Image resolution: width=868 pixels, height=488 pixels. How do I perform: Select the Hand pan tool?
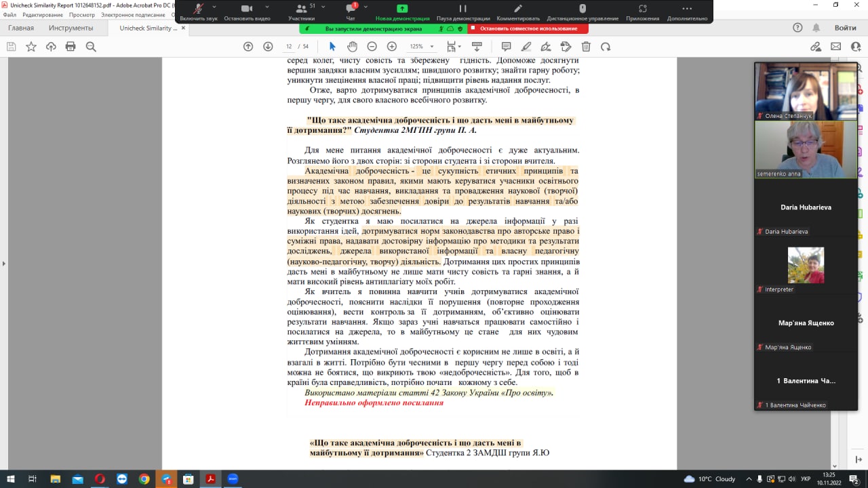[x=352, y=47]
